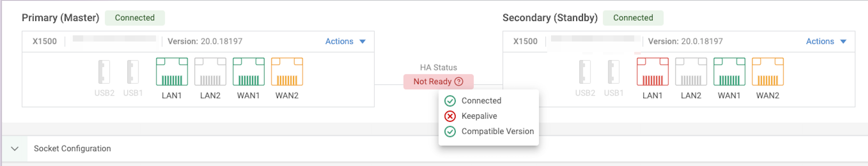
Task: Click the Primary Connected status badge
Action: coord(134,18)
